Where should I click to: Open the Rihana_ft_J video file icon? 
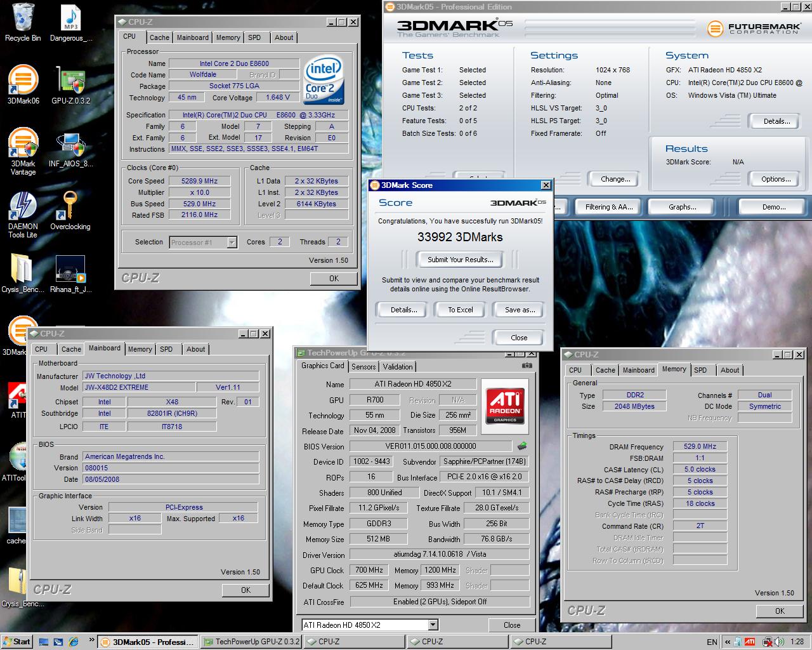pyautogui.click(x=70, y=274)
